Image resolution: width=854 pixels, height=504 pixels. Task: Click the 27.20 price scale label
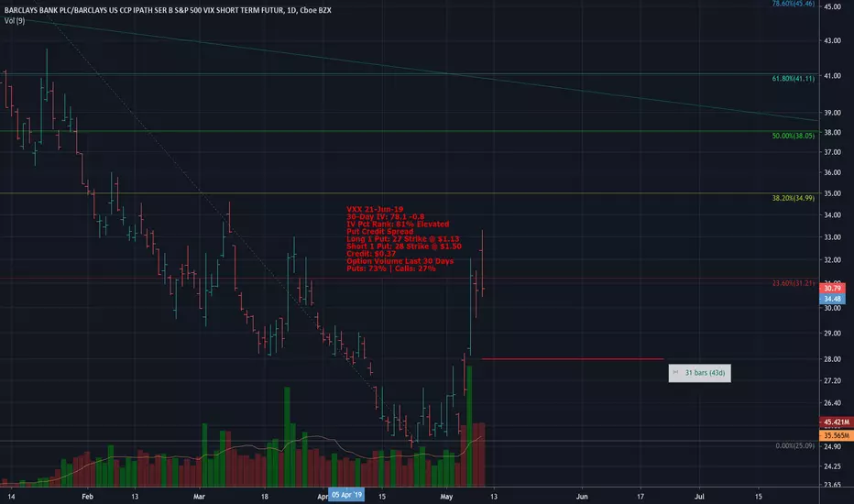point(832,380)
